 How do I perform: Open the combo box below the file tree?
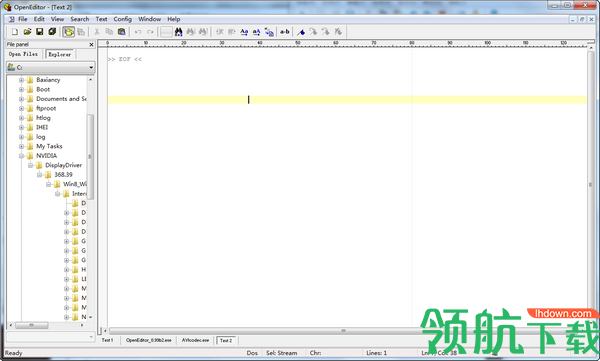tap(51, 337)
